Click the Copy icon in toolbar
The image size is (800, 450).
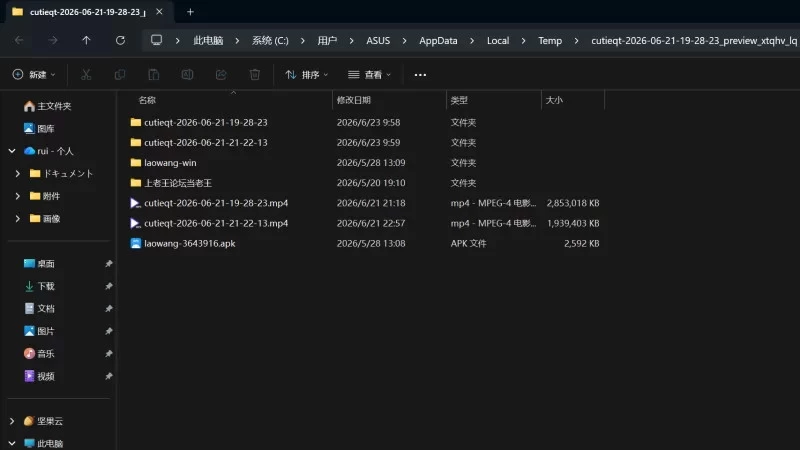pyautogui.click(x=119, y=74)
